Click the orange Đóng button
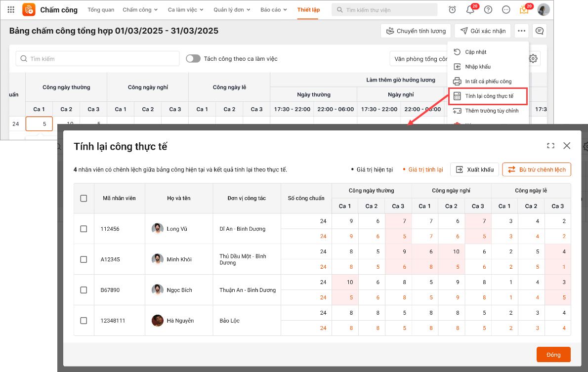Viewport: 588px width, 372px height. point(553,354)
